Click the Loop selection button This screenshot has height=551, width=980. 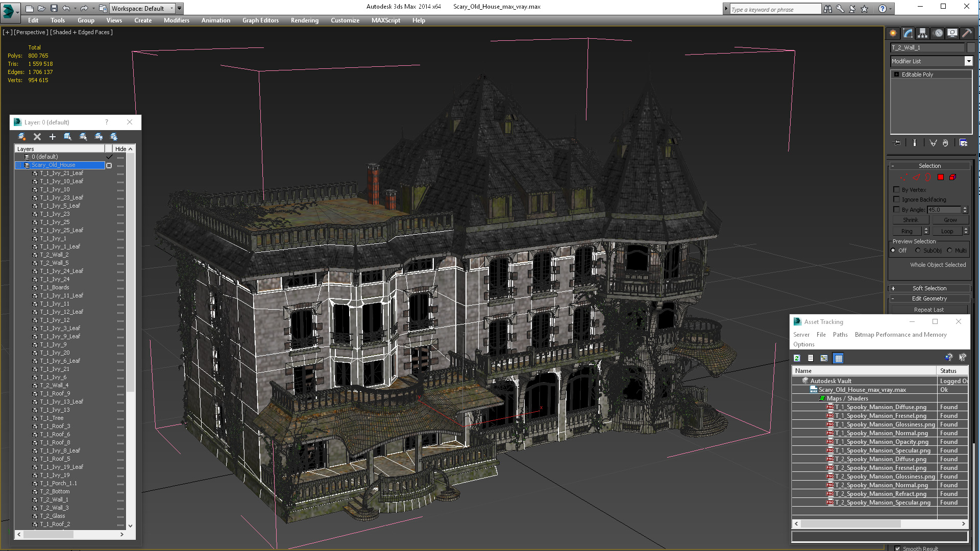click(947, 231)
